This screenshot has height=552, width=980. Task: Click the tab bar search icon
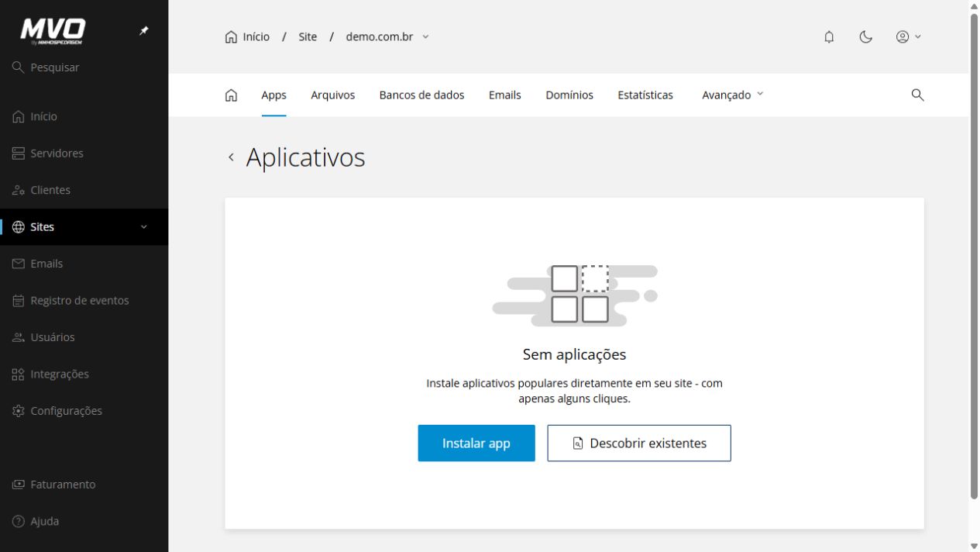pyautogui.click(x=918, y=95)
